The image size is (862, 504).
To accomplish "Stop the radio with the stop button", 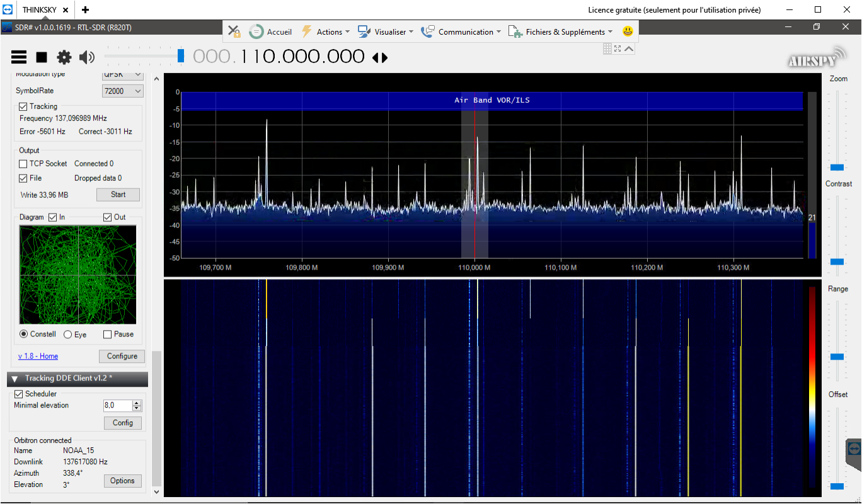I will coord(42,57).
